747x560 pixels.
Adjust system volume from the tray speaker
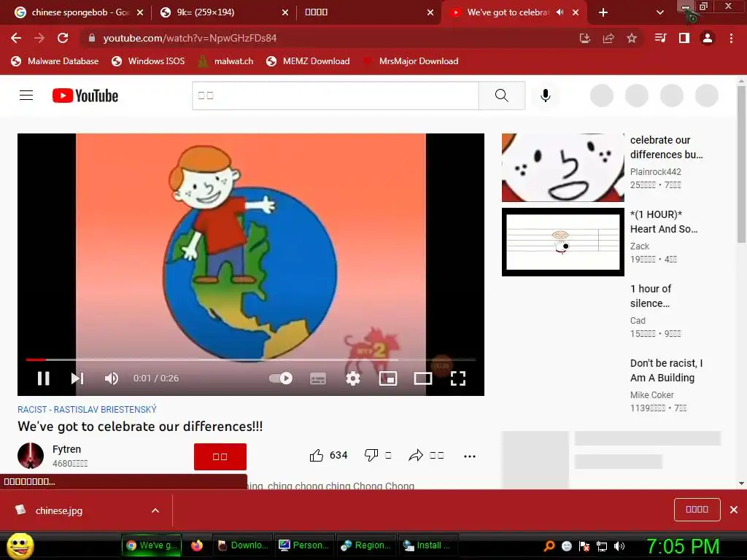click(x=619, y=546)
